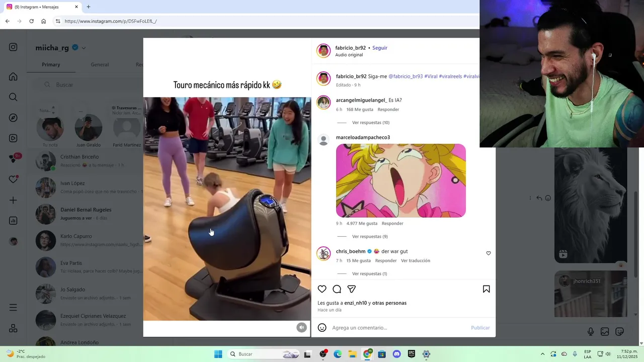Open the emoji picker in comment box
This screenshot has height=362, width=644.
pos(322,328)
